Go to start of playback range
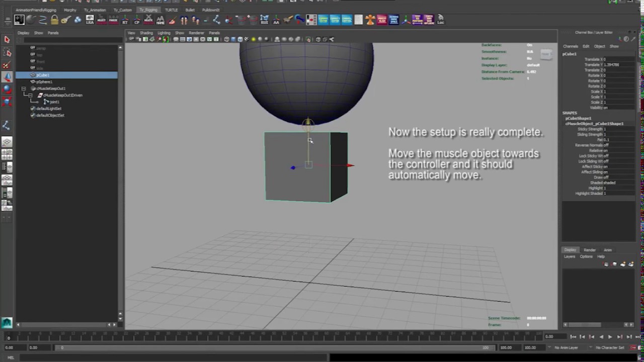 coord(573,337)
